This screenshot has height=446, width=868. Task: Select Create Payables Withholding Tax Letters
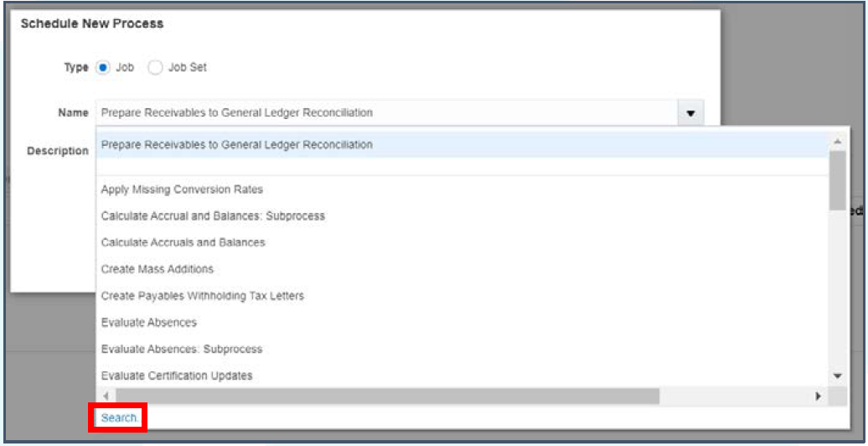coord(202,296)
